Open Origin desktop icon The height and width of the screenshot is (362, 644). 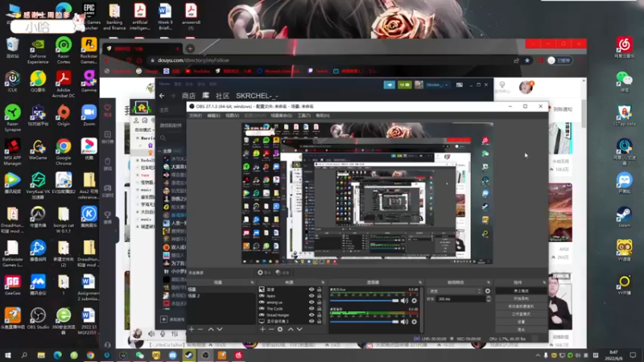click(64, 116)
